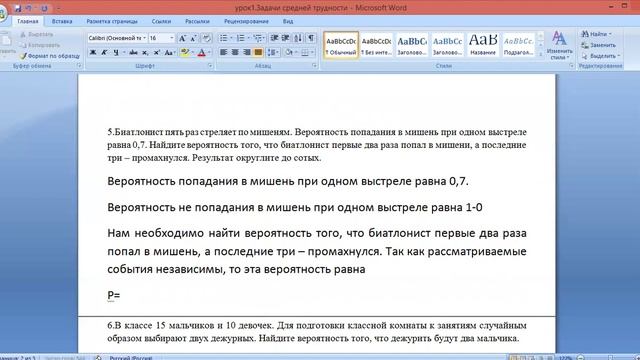The width and height of the screenshot is (640, 360).
Task: Switch to the Вид tab
Action: pos(288,21)
